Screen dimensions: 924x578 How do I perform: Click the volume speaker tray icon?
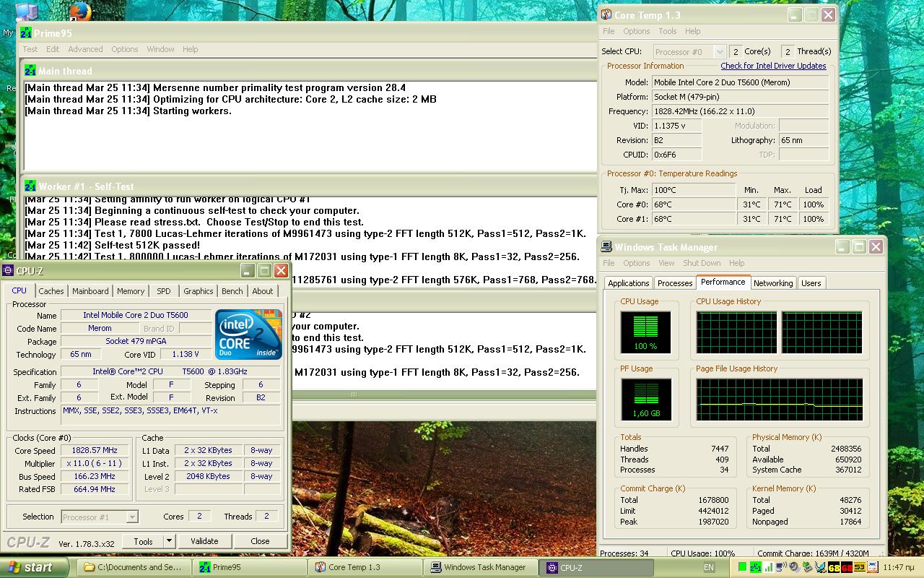pyautogui.click(x=794, y=567)
